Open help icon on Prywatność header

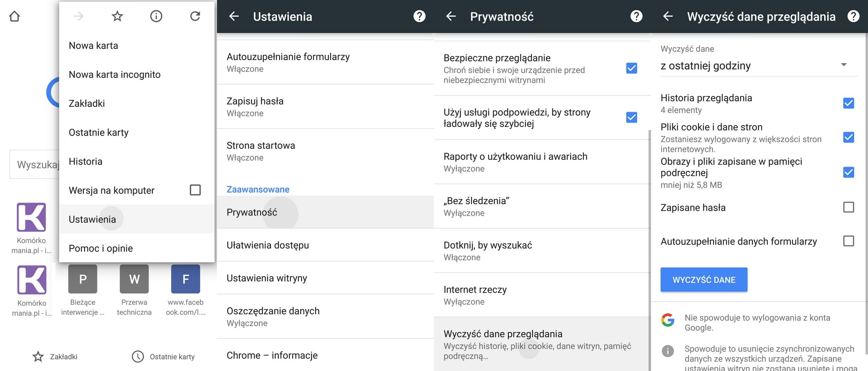(x=636, y=16)
